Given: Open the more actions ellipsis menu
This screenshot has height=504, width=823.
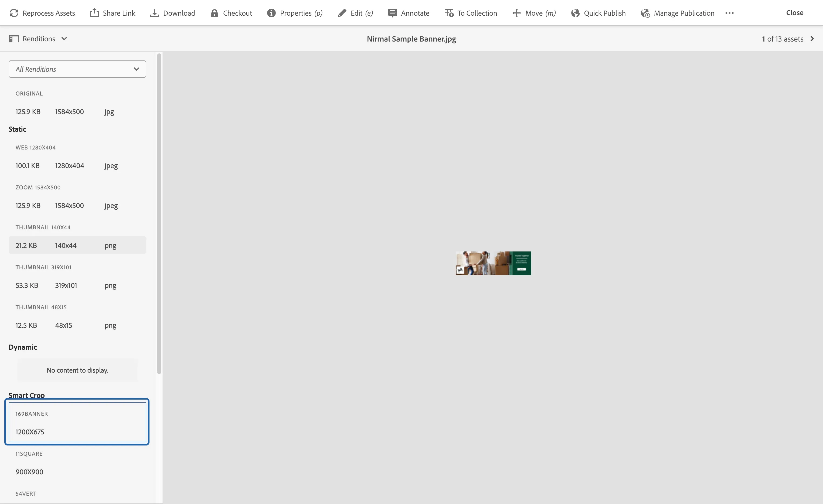Looking at the screenshot, I should [x=729, y=13].
